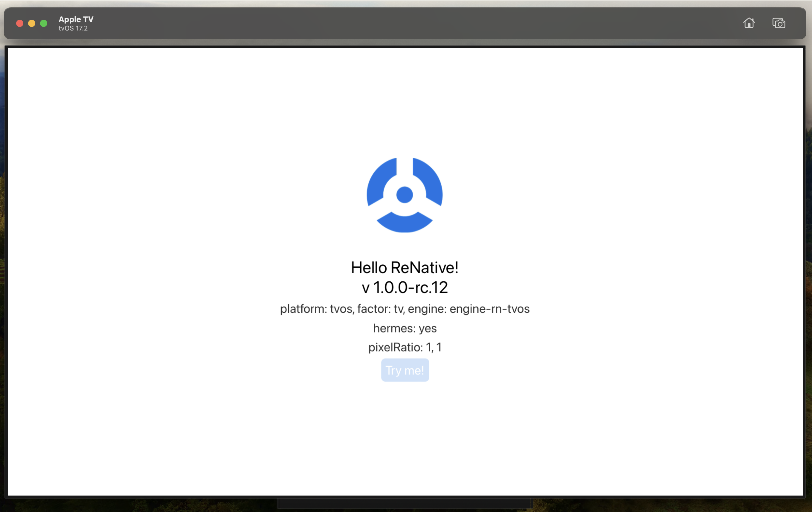This screenshot has width=812, height=512.
Task: Click the "Apple TV" window title
Action: (x=76, y=19)
